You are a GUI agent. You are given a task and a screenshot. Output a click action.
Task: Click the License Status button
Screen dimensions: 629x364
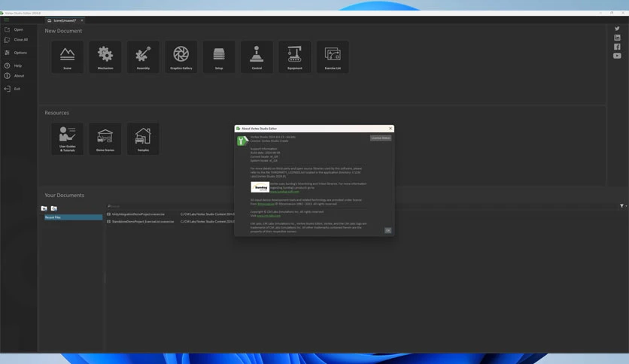click(381, 138)
